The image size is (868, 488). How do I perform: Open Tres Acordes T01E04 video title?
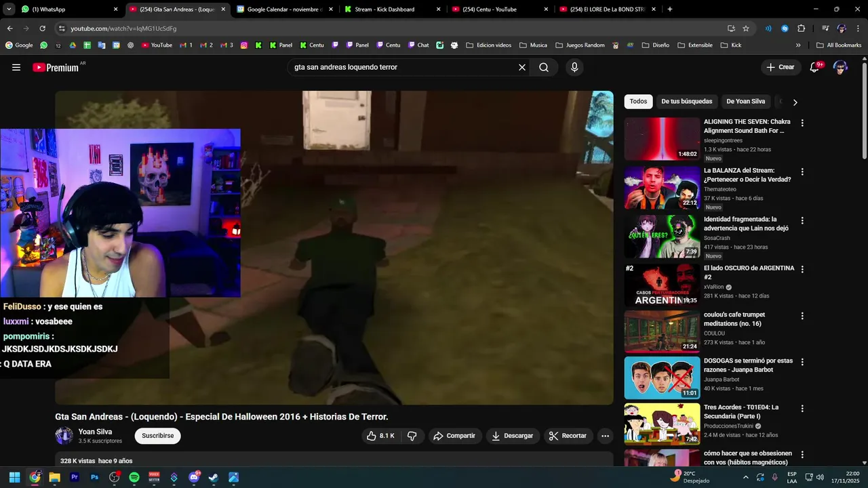(x=741, y=411)
